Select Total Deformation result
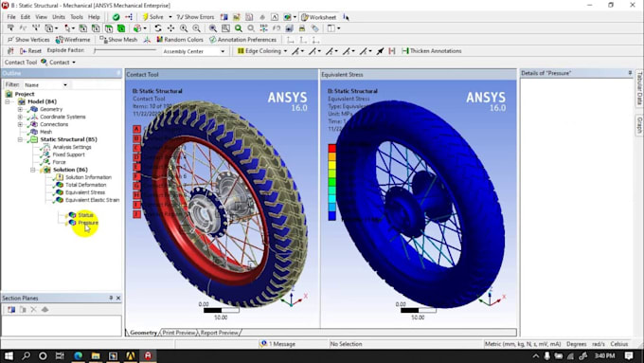Viewport: 644px width, 363px height. point(85,185)
